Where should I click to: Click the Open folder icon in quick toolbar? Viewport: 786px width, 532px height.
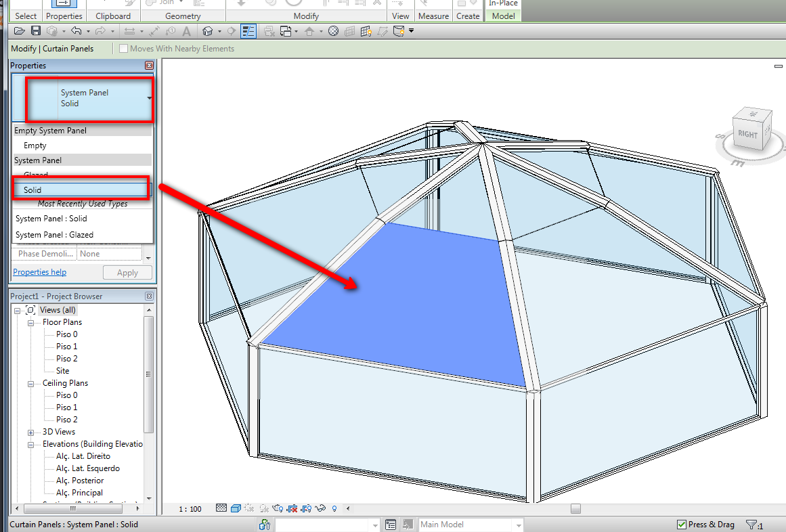pyautogui.click(x=19, y=31)
